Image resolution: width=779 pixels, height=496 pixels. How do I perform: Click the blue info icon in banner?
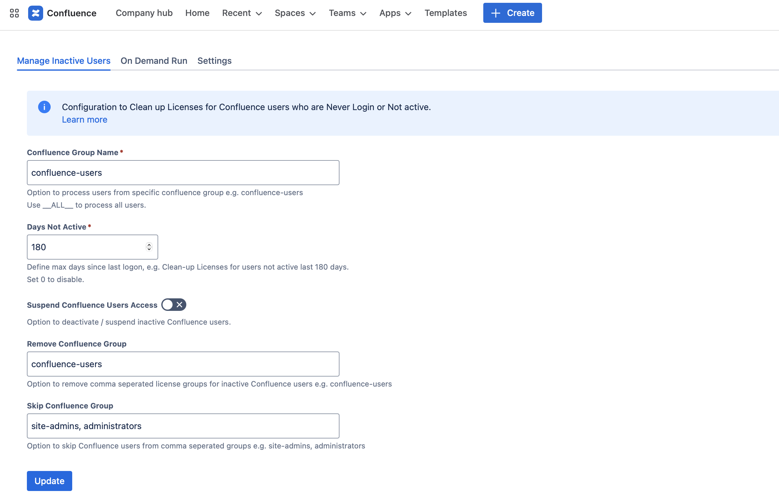click(x=44, y=107)
